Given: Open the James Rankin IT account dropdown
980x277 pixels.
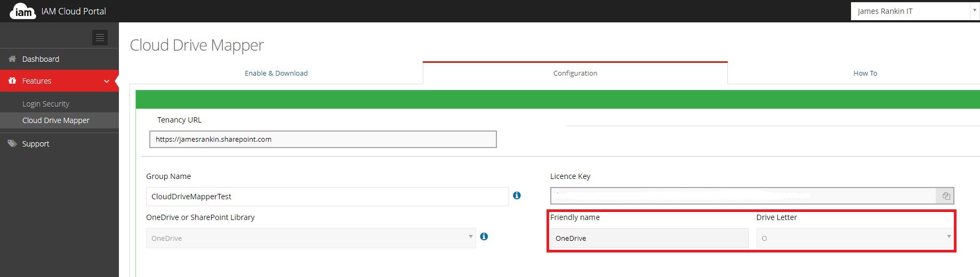Looking at the screenshot, I should [914, 11].
